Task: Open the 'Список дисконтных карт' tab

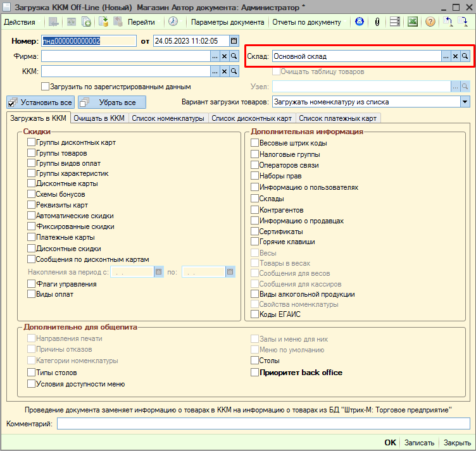Action: coord(252,118)
